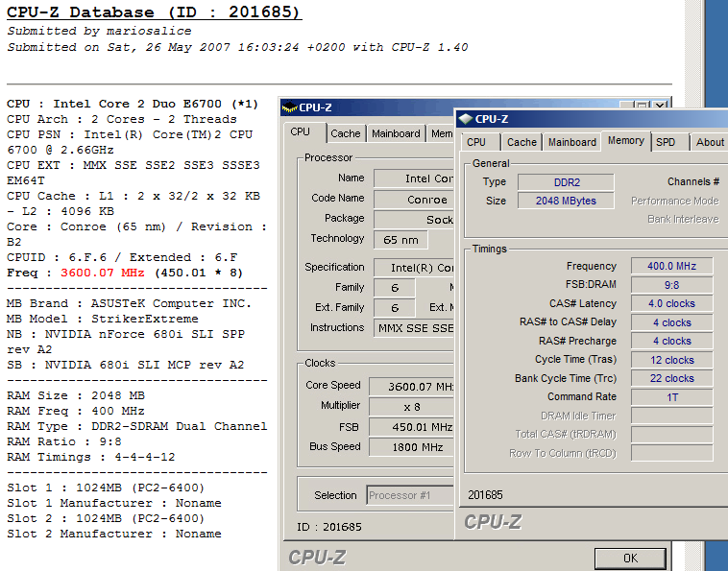Open the About tab
The width and height of the screenshot is (728, 571).
[x=709, y=142]
